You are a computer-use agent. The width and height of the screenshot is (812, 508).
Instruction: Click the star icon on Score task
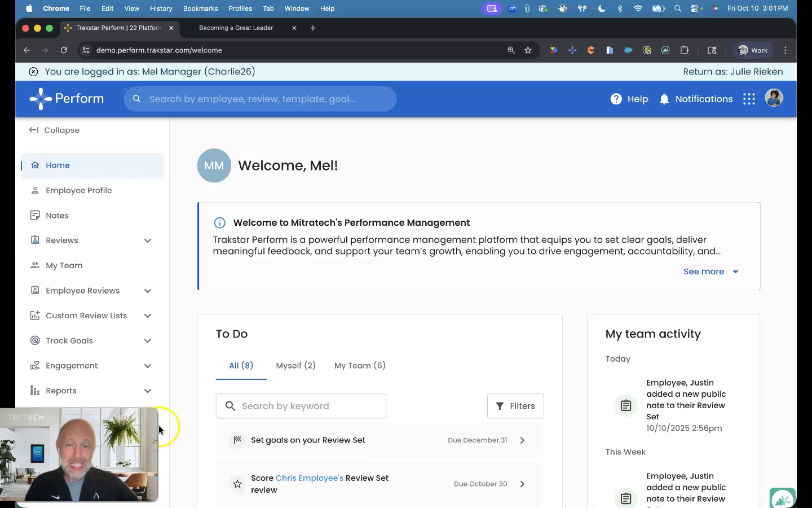(x=237, y=484)
